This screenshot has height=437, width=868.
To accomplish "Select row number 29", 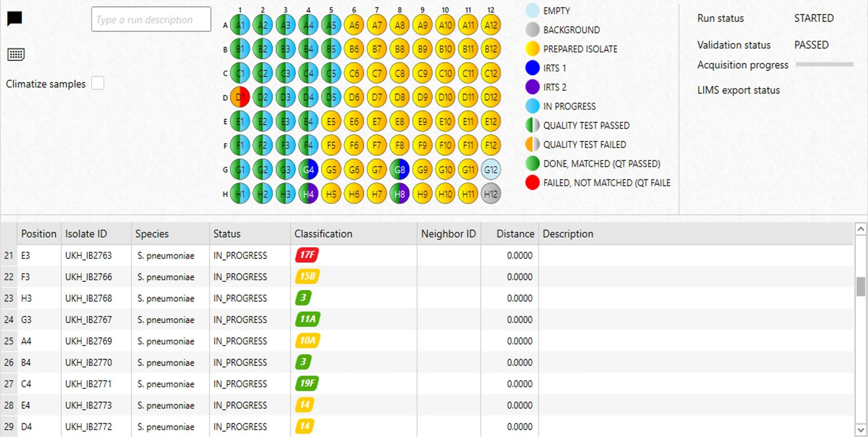I will [9, 426].
